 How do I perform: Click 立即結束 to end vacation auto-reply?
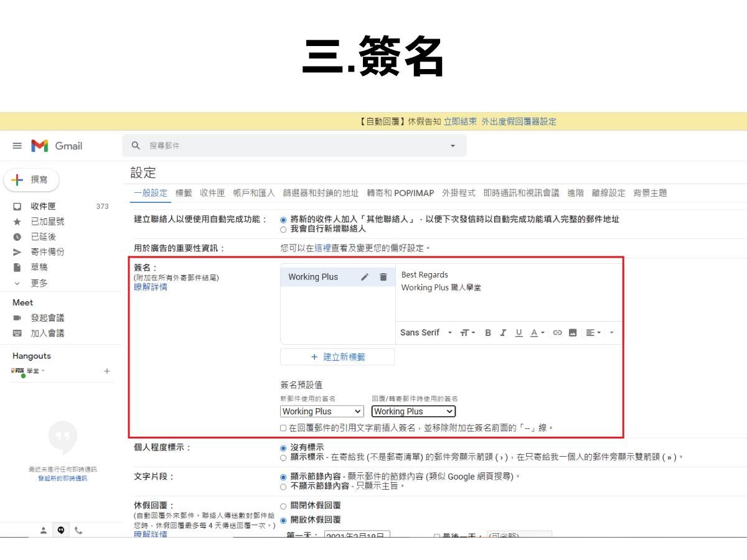[462, 122]
